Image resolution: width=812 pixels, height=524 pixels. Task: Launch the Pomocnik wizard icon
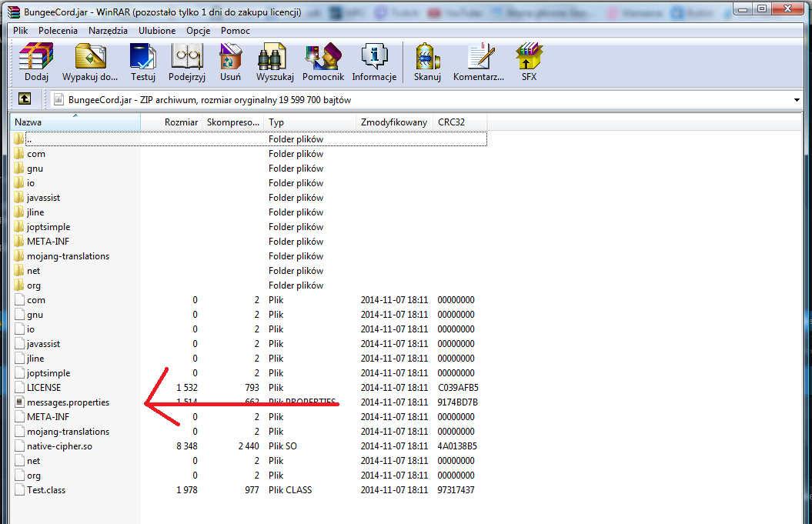(x=323, y=62)
